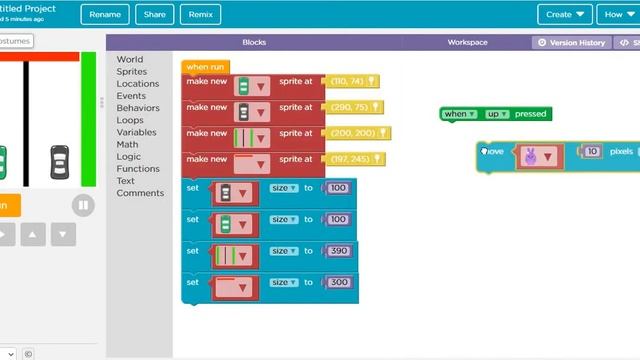Image resolution: width=640 pixels, height=360 pixels.
Task: Switch to the Workspace tab
Action: (x=467, y=42)
